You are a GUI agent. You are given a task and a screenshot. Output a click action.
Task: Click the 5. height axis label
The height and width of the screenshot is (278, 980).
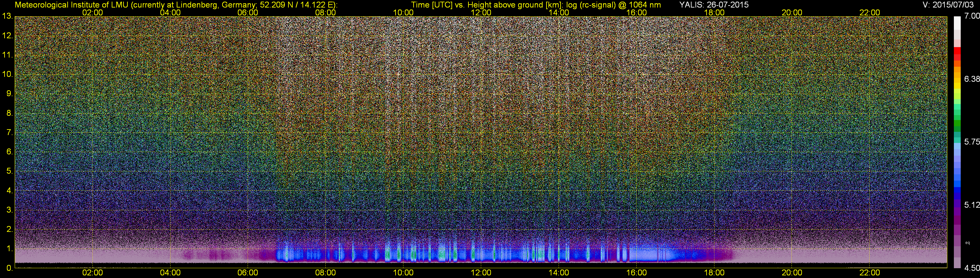[x=9, y=171]
